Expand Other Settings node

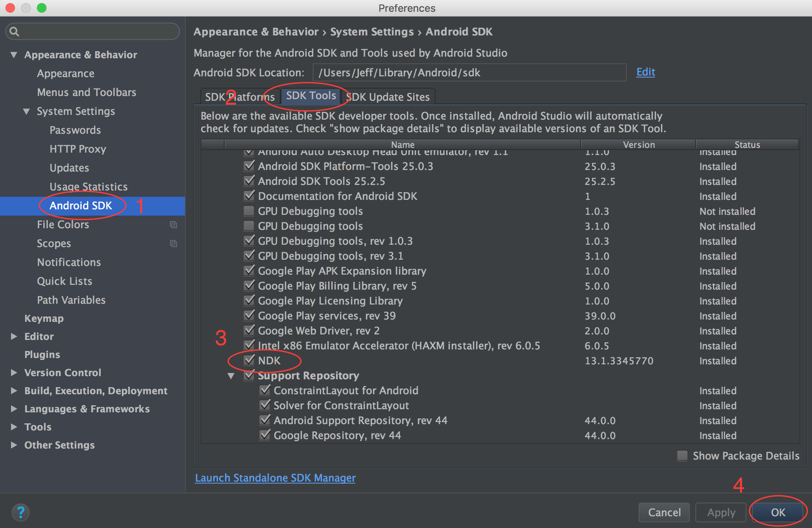[14, 445]
